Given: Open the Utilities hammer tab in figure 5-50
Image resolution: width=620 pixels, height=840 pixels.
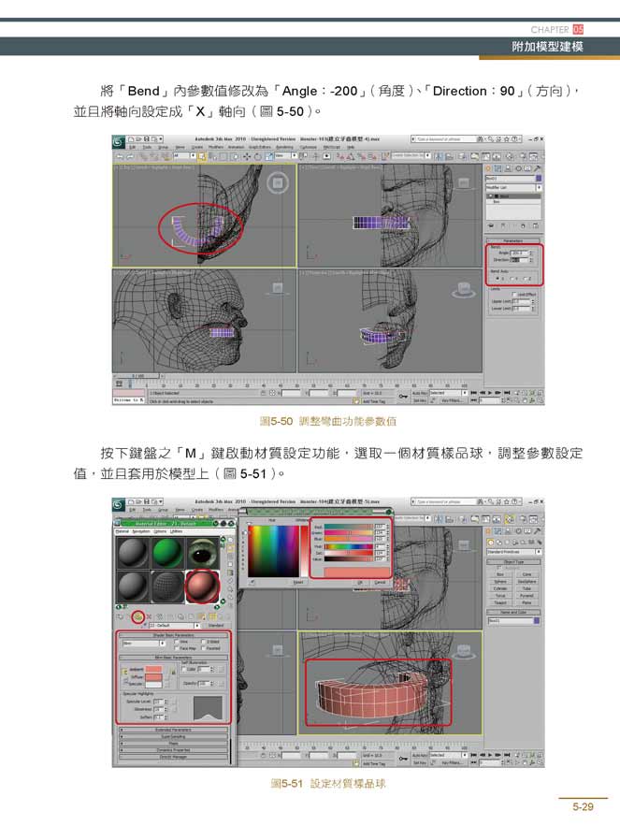Looking at the screenshot, I should [537, 168].
